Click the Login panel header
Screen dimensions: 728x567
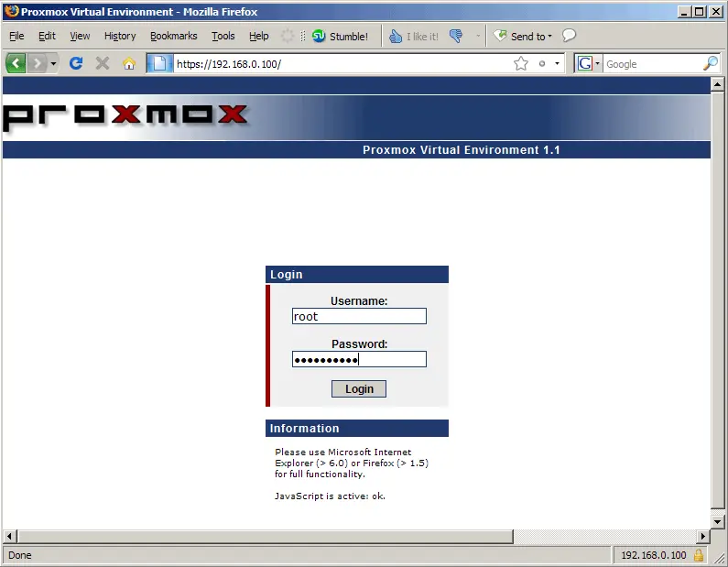pyautogui.click(x=357, y=275)
